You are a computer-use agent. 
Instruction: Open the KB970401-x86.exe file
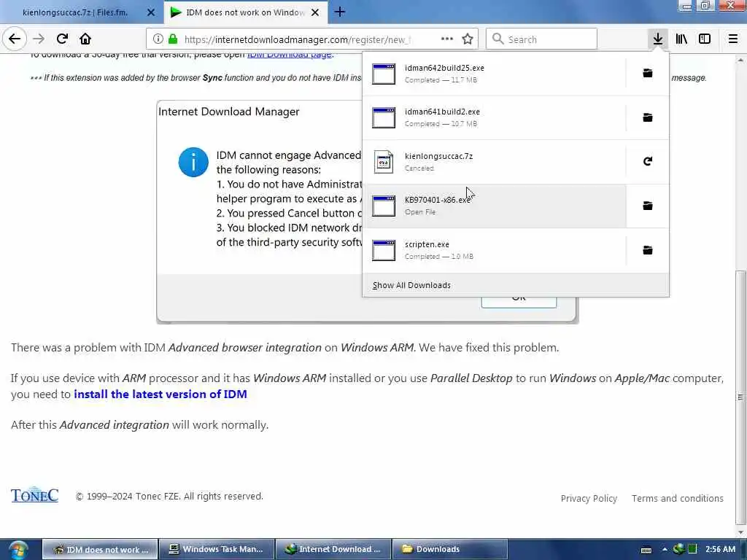click(x=494, y=206)
